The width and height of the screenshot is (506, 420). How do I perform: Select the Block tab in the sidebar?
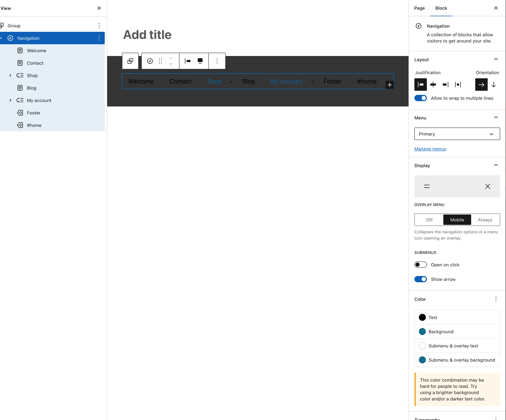pyautogui.click(x=441, y=8)
